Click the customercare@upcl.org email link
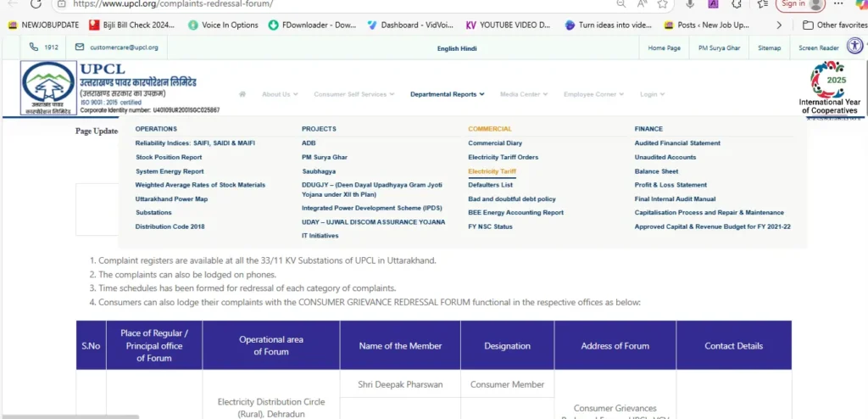This screenshot has height=419, width=868. pyautogui.click(x=124, y=47)
